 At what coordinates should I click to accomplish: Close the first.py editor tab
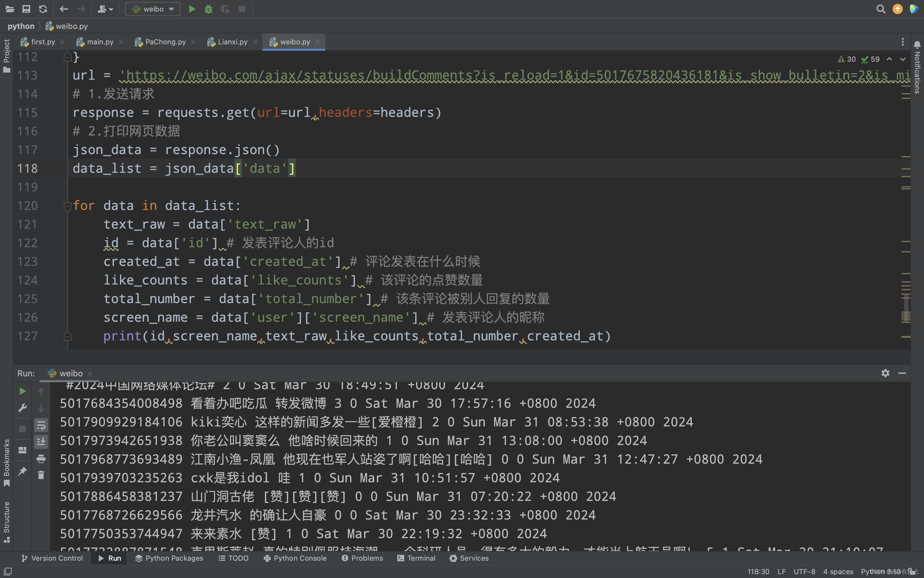click(62, 42)
